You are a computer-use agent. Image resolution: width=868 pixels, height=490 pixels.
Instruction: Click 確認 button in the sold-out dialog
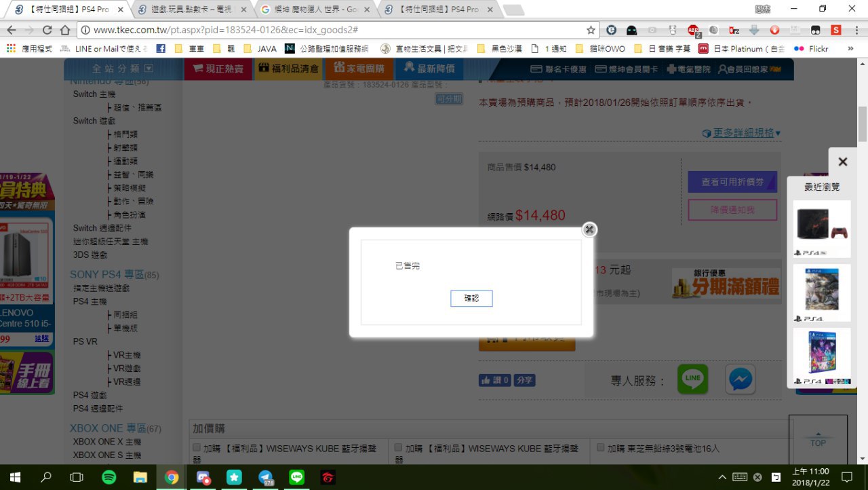coord(471,299)
